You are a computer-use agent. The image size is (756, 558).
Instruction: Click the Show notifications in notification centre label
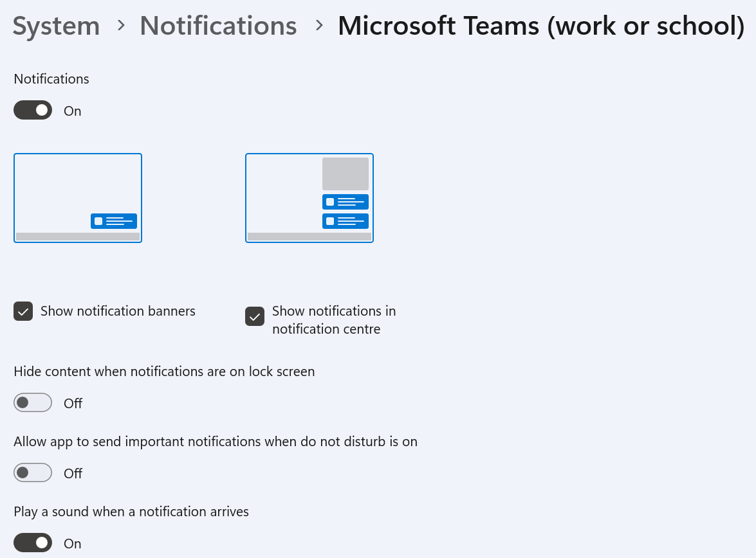click(x=334, y=320)
